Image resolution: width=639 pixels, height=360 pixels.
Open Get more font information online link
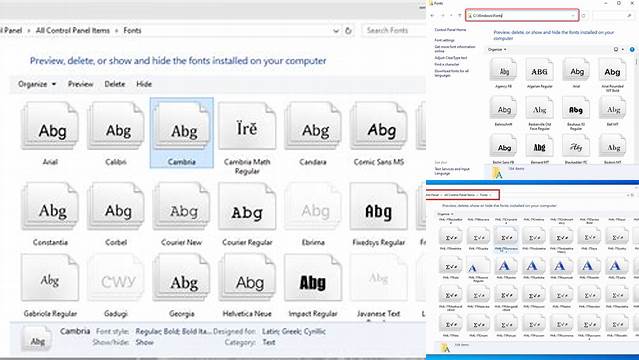(x=455, y=49)
